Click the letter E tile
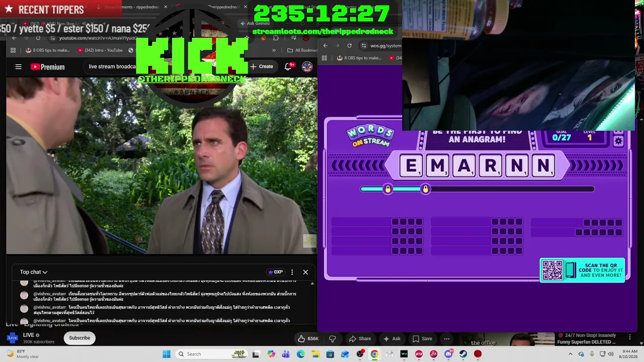 coord(412,166)
